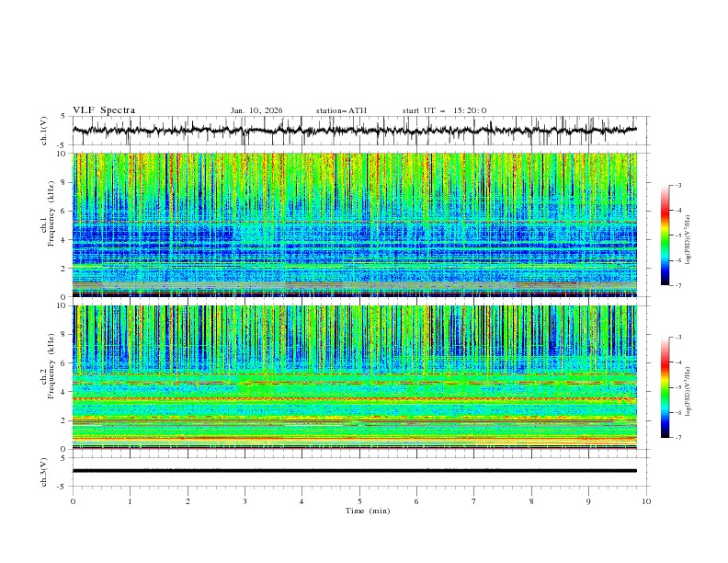Click the ch.3 flat voltage trace

(x=354, y=471)
